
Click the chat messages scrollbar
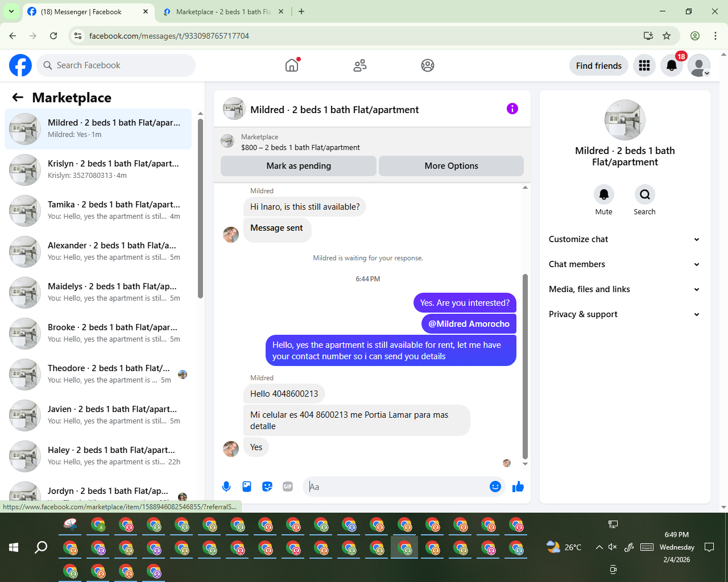pyautogui.click(x=525, y=367)
